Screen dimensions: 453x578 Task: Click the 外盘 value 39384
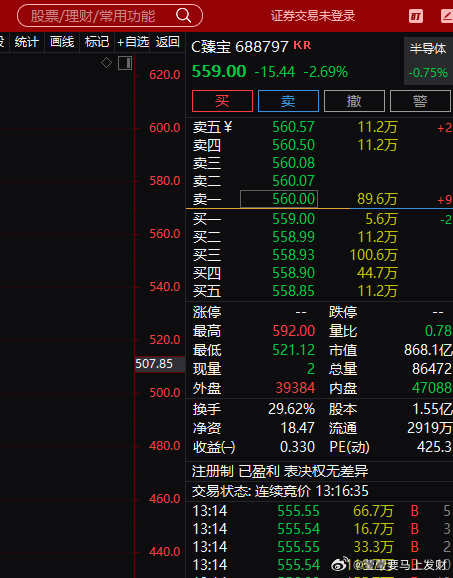point(295,388)
